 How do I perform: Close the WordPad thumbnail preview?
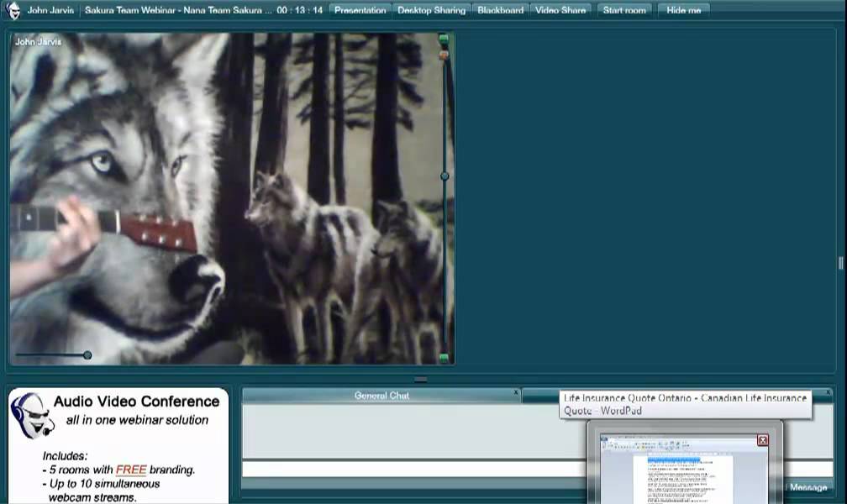(x=763, y=440)
